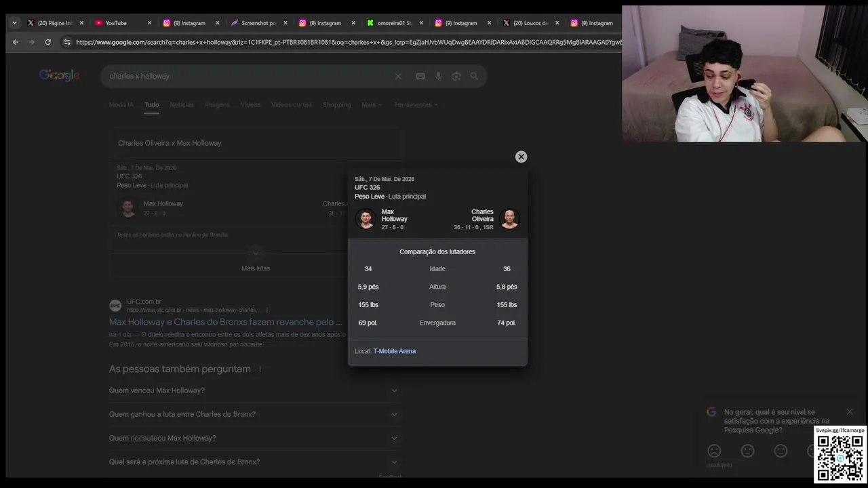Reload the Google search page
Image resolution: width=868 pixels, height=488 pixels.
tap(47, 42)
